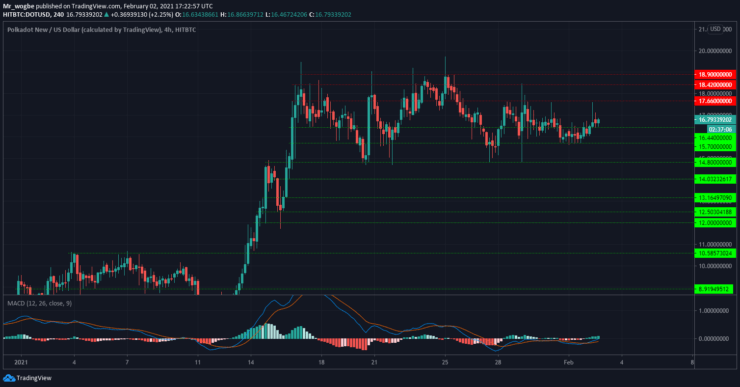Select the current price label 16.79339202
The image size is (740, 387).
point(715,120)
